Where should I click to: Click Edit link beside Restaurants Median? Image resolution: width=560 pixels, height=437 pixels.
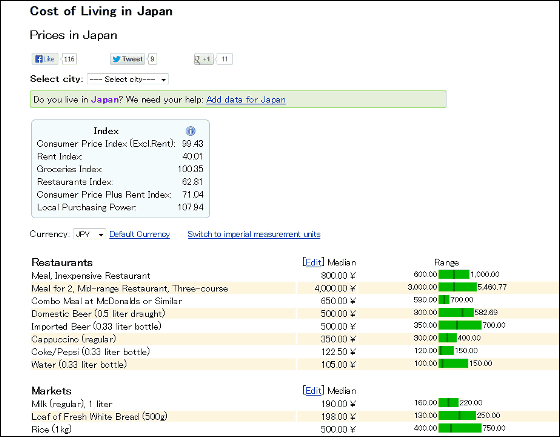(313, 262)
